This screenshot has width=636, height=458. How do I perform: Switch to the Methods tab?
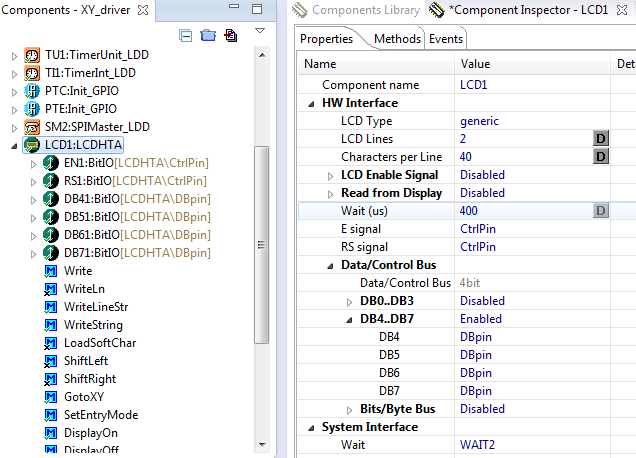pos(397,39)
